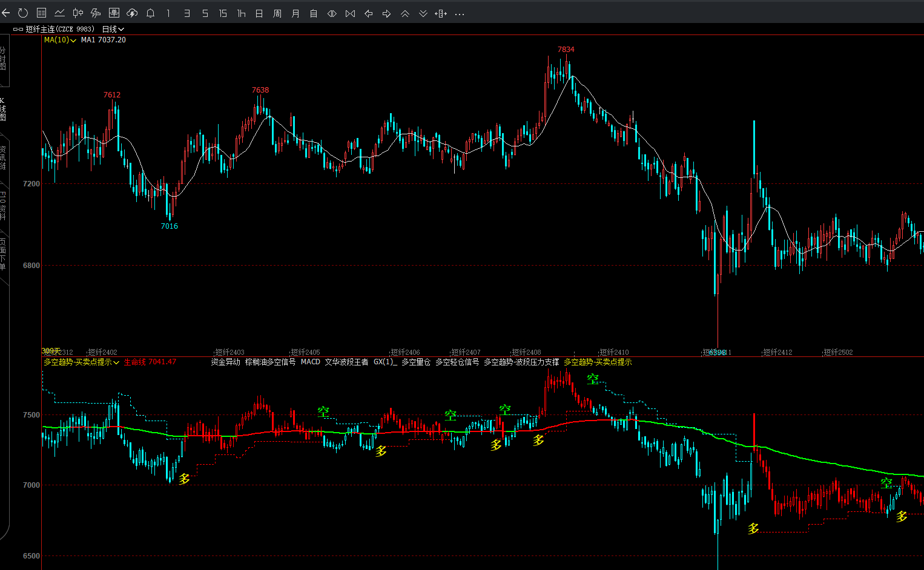
Task: Open the quote list table icon
Action: (41, 13)
